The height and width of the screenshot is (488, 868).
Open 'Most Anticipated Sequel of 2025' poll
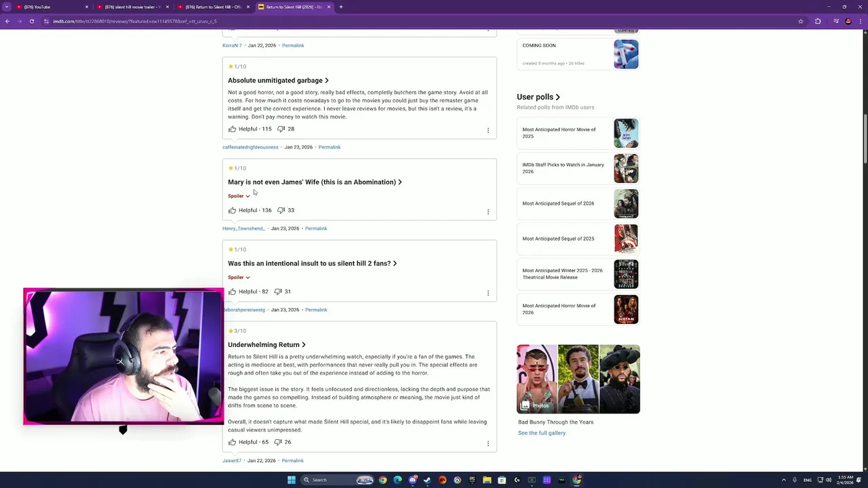point(578,239)
